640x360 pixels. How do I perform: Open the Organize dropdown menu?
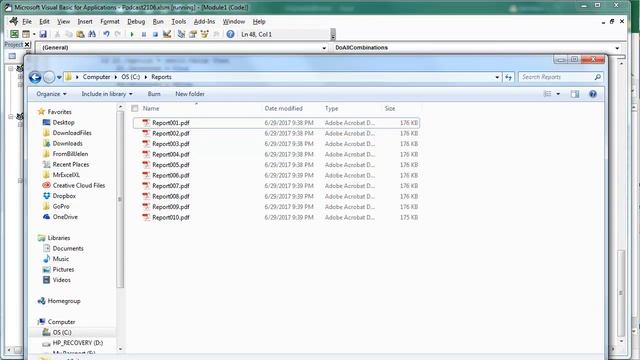click(x=51, y=94)
